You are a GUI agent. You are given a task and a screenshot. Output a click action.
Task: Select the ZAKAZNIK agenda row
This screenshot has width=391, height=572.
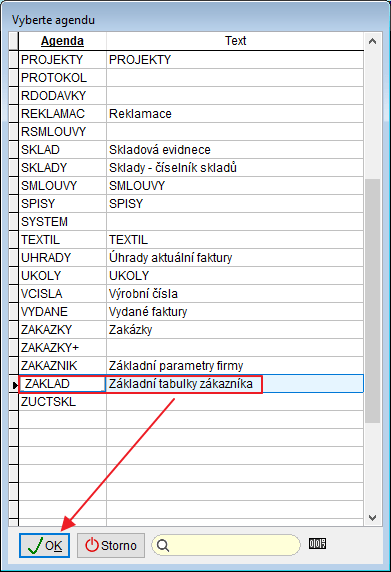pos(191,366)
